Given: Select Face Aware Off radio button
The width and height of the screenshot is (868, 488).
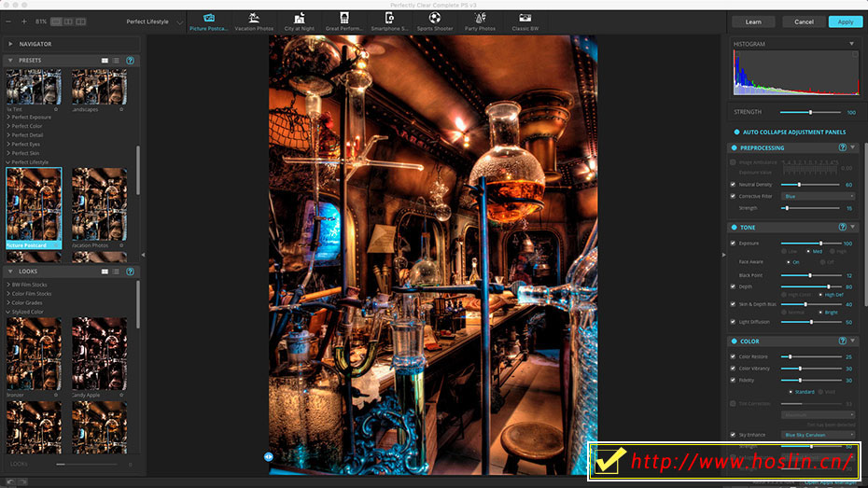Looking at the screenshot, I should pyautogui.click(x=822, y=262).
